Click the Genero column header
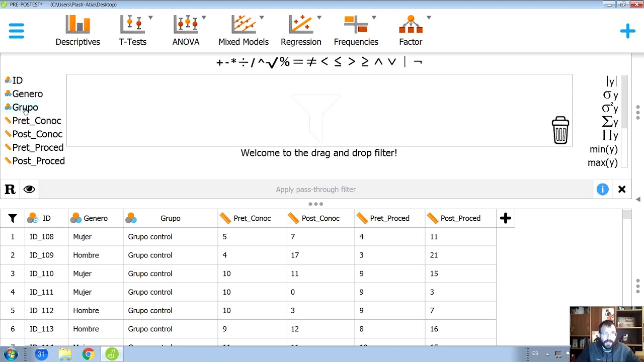Screen dimensions: 644x362 point(96,218)
